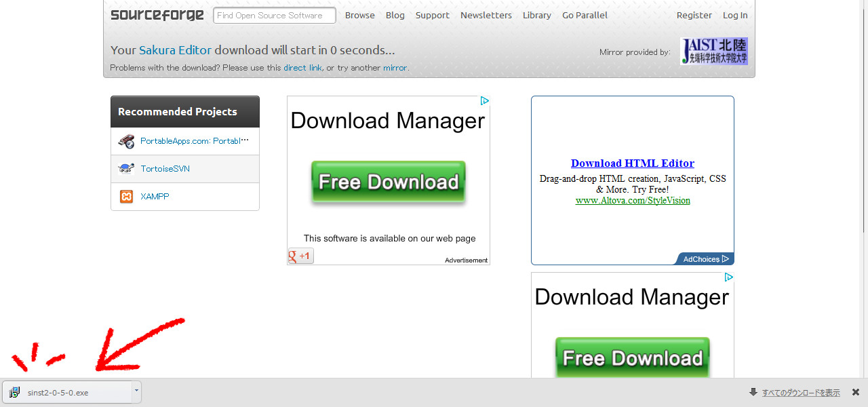Image resolution: width=868 pixels, height=407 pixels.
Task: Click Free Download in the lower-right ad
Action: click(633, 357)
